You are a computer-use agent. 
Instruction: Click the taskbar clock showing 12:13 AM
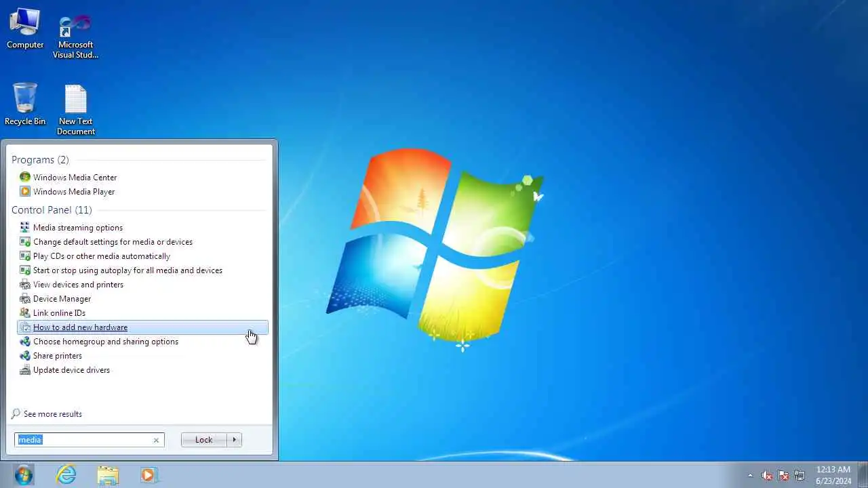tap(833, 475)
